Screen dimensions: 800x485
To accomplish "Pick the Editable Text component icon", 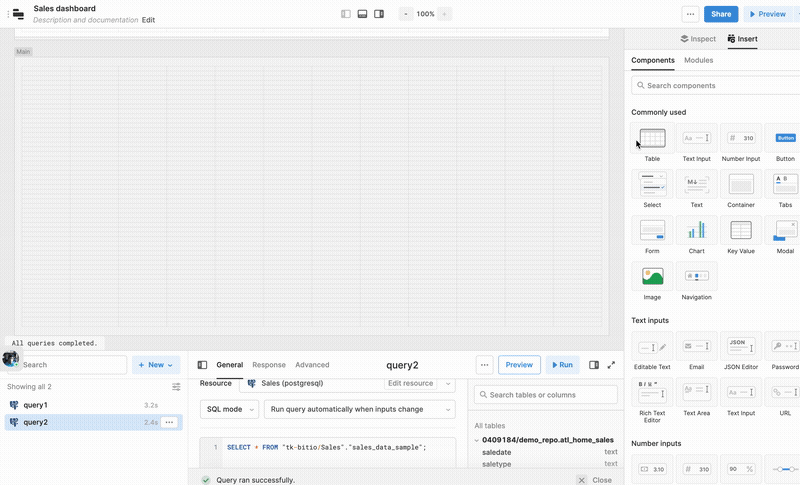I will tap(652, 347).
